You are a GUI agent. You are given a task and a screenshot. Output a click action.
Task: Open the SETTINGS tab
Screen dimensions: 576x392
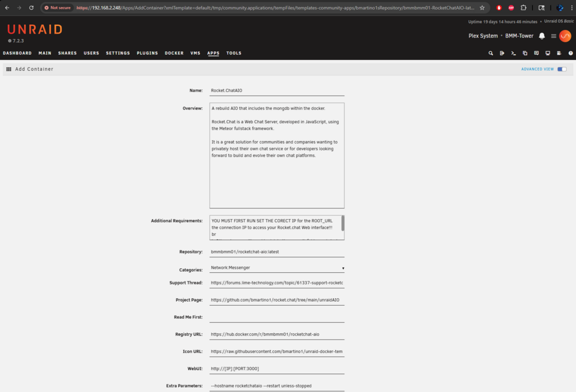pyautogui.click(x=118, y=53)
